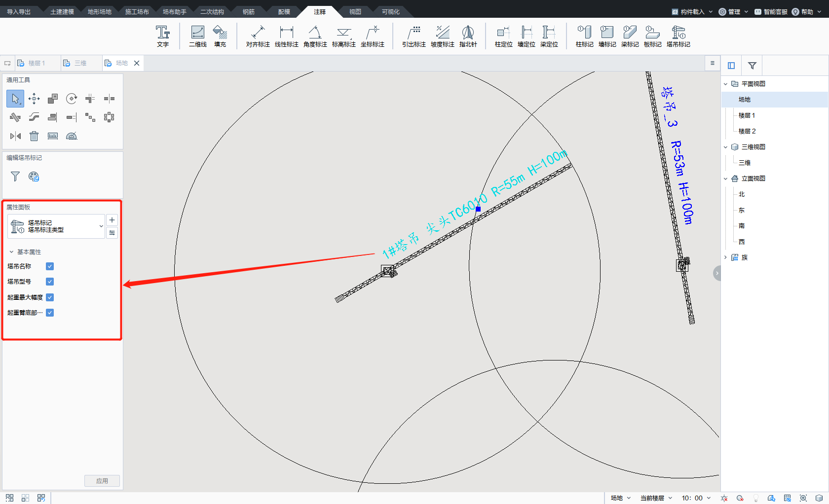Viewport: 829px width, 504px height.
Task: Click the 梁定位 beam positioning tool
Action: pyautogui.click(x=549, y=36)
